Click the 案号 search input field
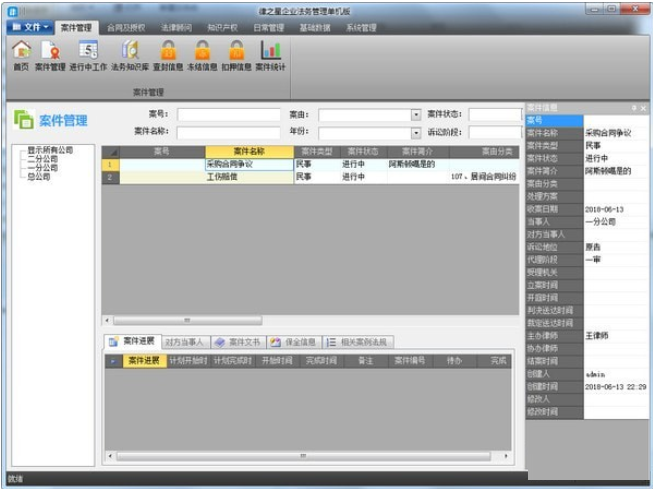 pos(229,115)
